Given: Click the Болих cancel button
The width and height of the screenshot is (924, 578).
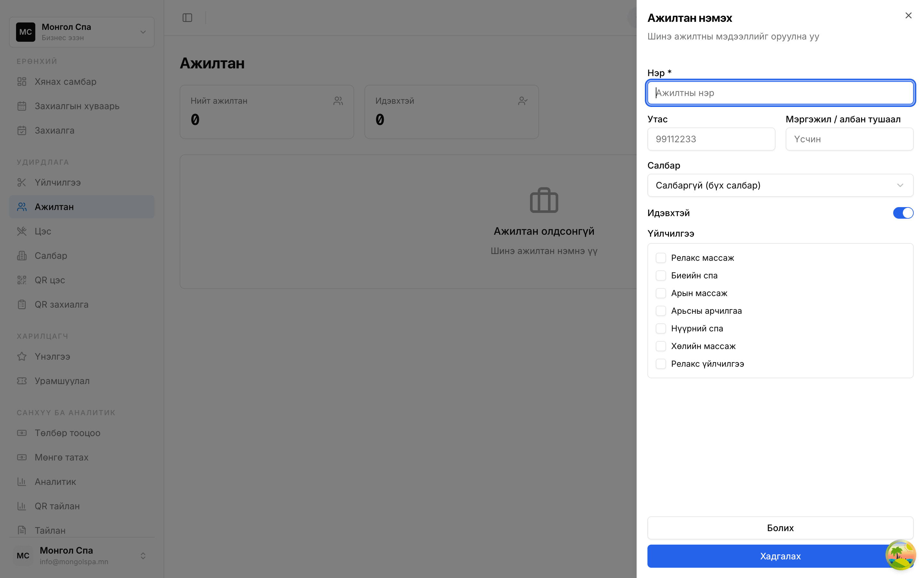Looking at the screenshot, I should (x=780, y=528).
